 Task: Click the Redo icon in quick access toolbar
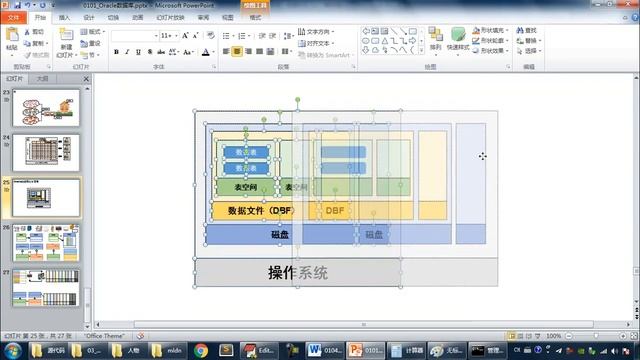[42, 5]
